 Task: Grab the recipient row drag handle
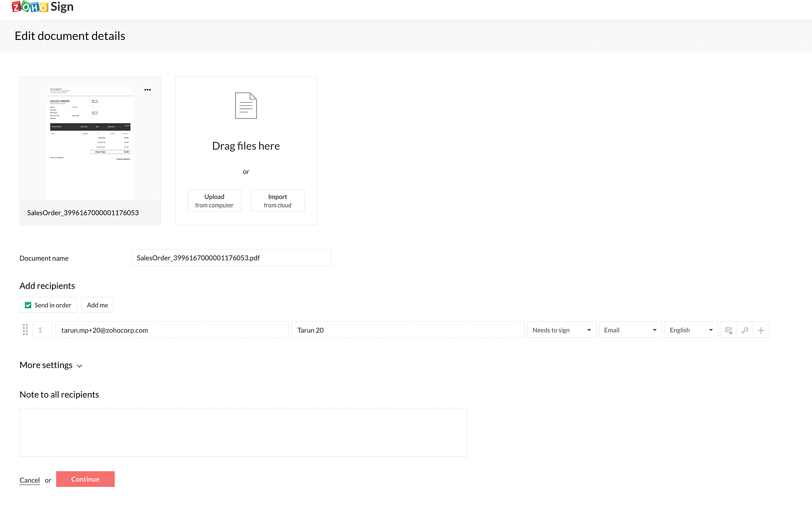pos(25,330)
